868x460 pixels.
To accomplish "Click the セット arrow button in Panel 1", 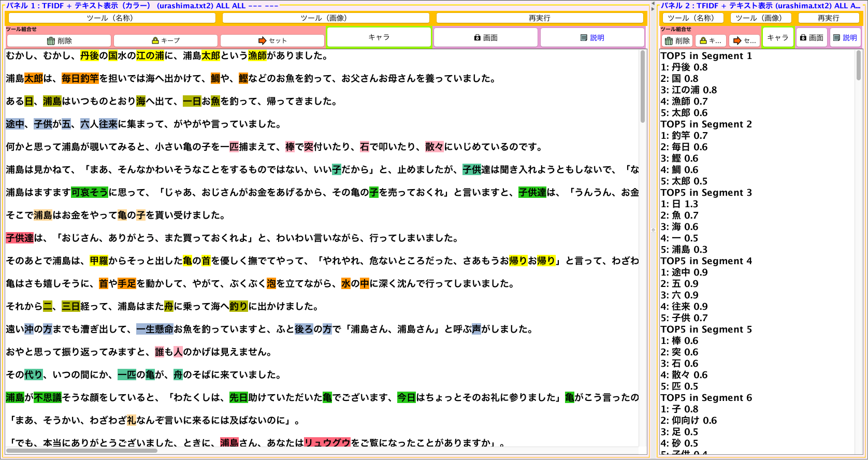I will 272,40.
